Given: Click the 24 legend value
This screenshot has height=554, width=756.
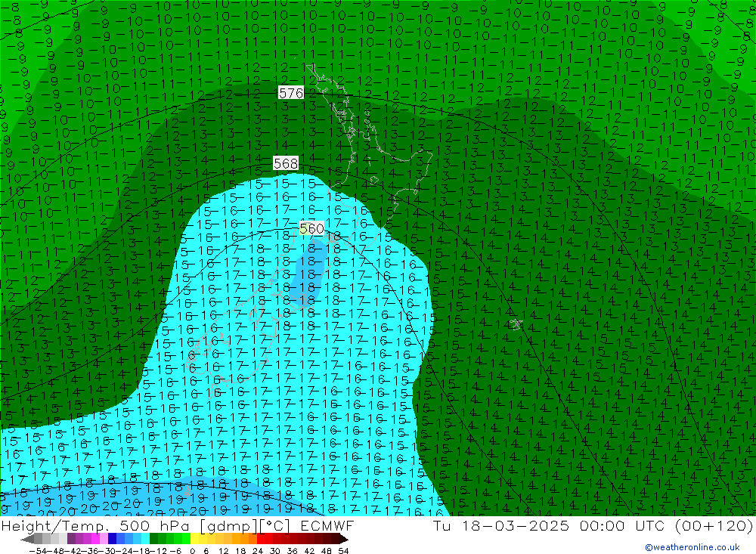Looking at the screenshot, I should pyautogui.click(x=258, y=550).
